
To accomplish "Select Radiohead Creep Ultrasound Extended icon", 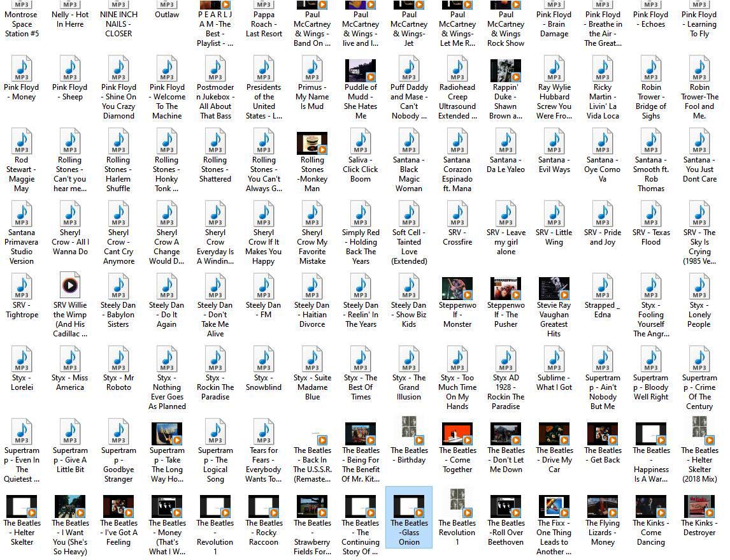I will point(457,69).
